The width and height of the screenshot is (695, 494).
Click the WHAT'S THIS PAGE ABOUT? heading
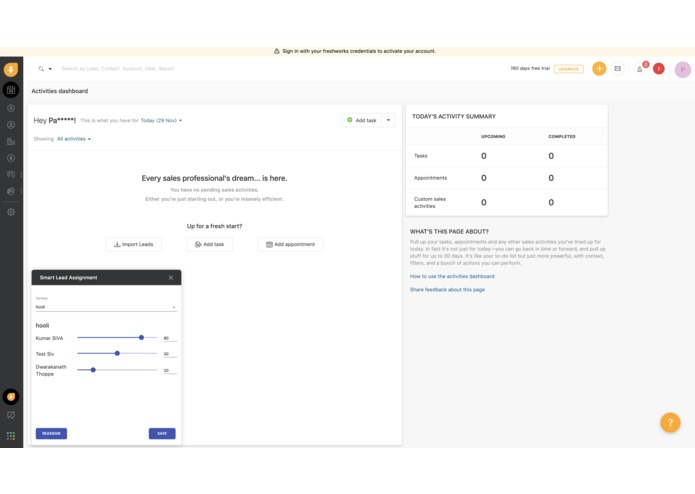449,232
